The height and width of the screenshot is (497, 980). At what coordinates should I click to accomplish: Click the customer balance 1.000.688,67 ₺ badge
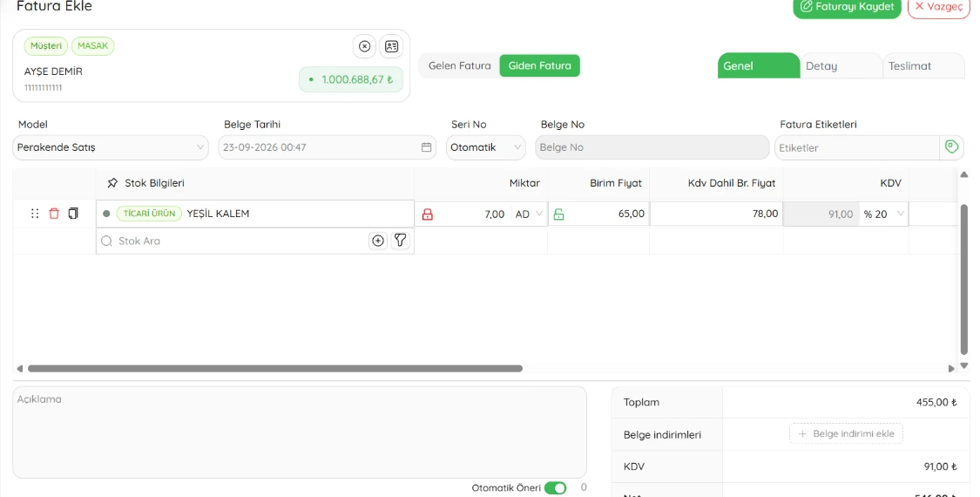click(x=351, y=79)
